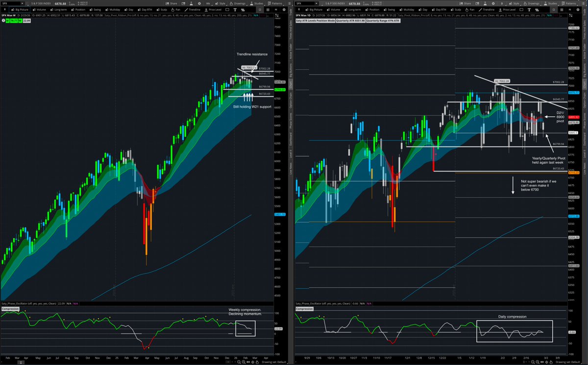
Task: Click the hand cursor icon below right chart
Action: point(551,362)
